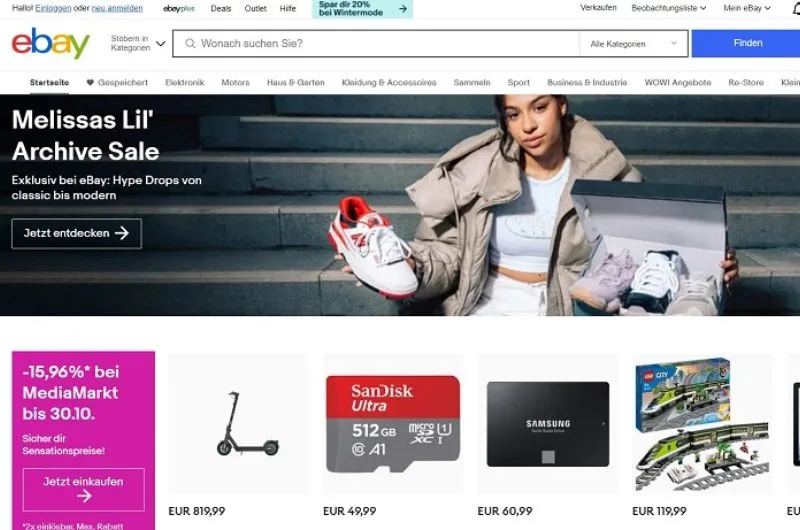Click the magnifier icon in search bar
The height and width of the screenshot is (530, 800).
tap(190, 43)
